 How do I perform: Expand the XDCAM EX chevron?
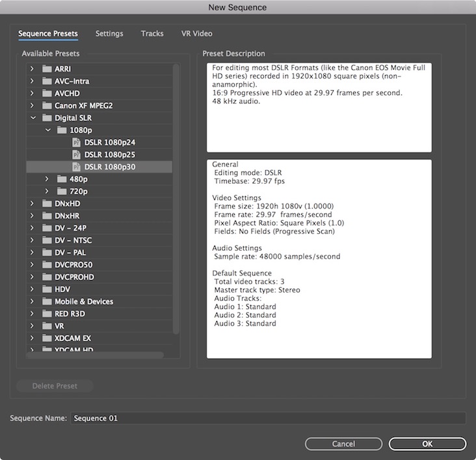[32, 338]
